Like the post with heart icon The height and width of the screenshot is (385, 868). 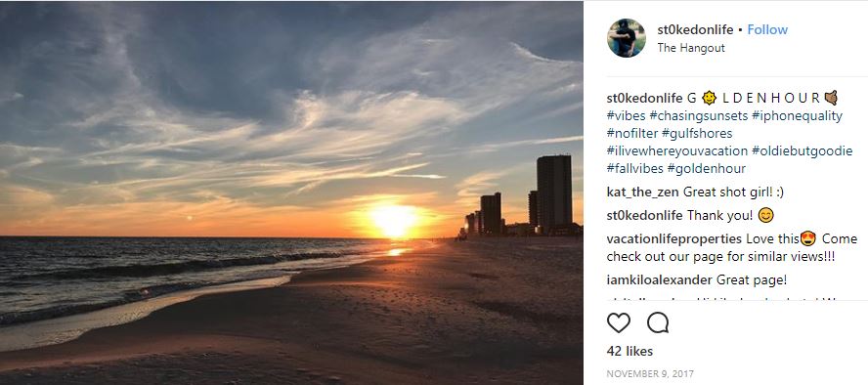pyautogui.click(x=619, y=322)
